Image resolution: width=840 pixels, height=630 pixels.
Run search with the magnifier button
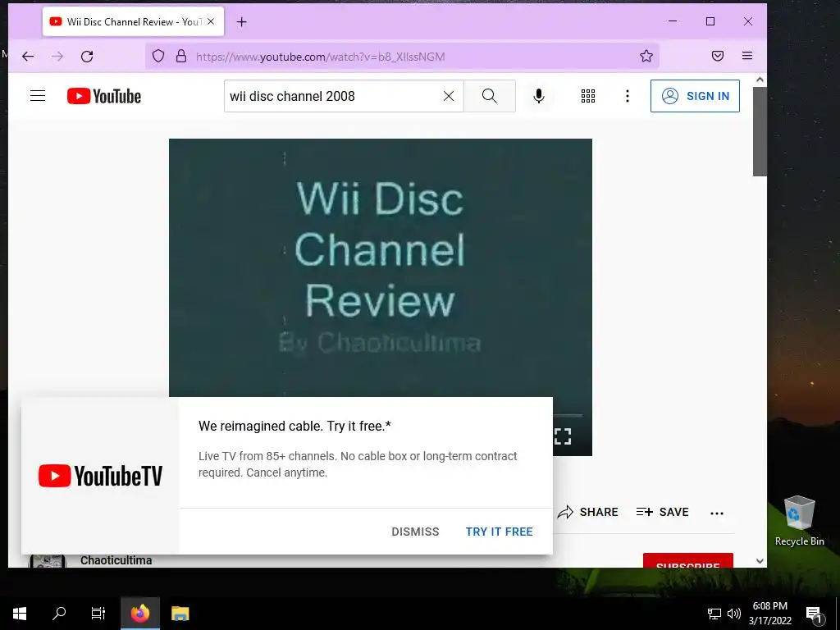click(x=490, y=96)
